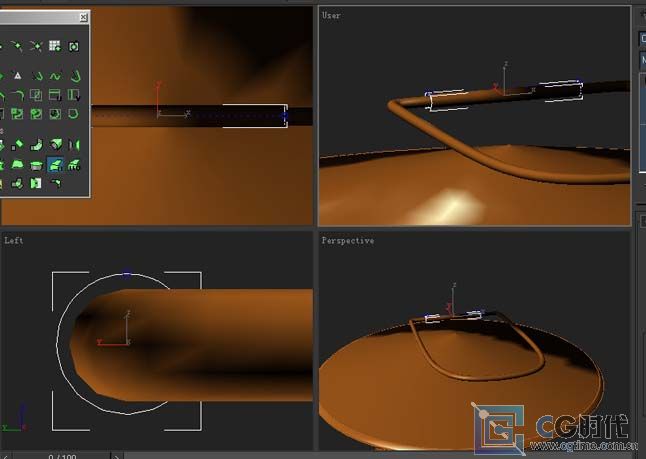Select Create Fillet Curve tool
Screen dimensions: 646x459
[x=17, y=95]
